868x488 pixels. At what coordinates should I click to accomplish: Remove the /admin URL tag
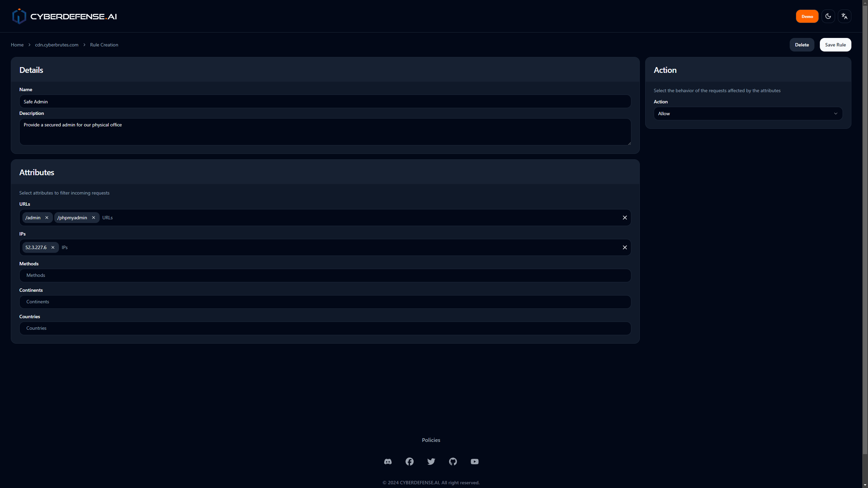[47, 218]
